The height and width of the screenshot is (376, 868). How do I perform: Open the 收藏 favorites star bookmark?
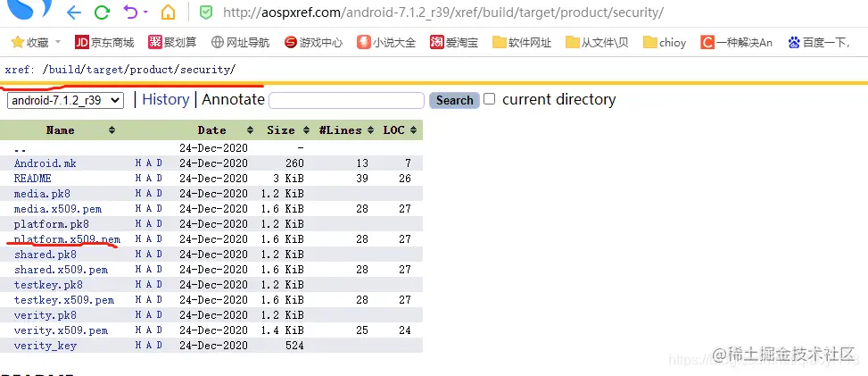(x=30, y=42)
